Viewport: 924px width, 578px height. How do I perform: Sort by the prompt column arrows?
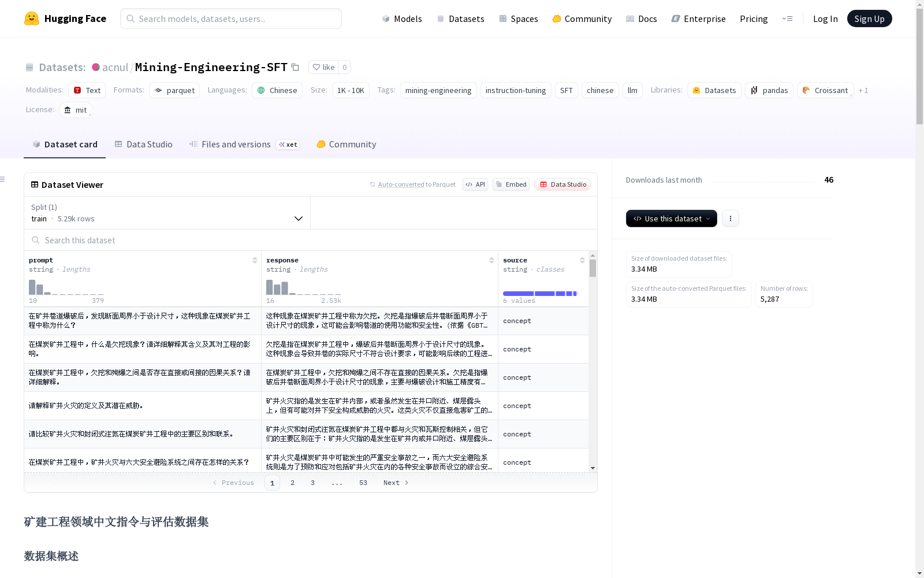pos(255,260)
